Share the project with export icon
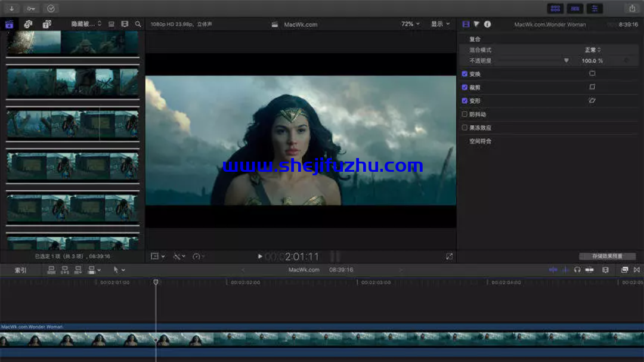644x362 pixels. coord(632,8)
